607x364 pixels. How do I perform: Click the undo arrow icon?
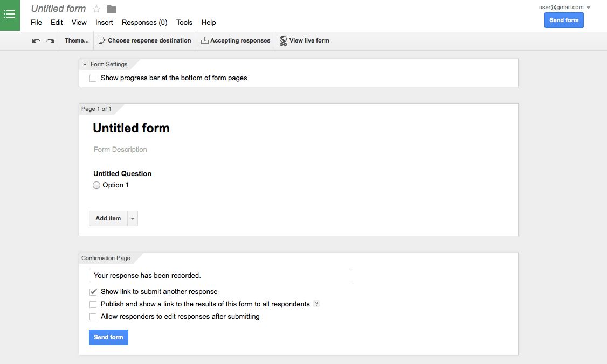pos(36,40)
